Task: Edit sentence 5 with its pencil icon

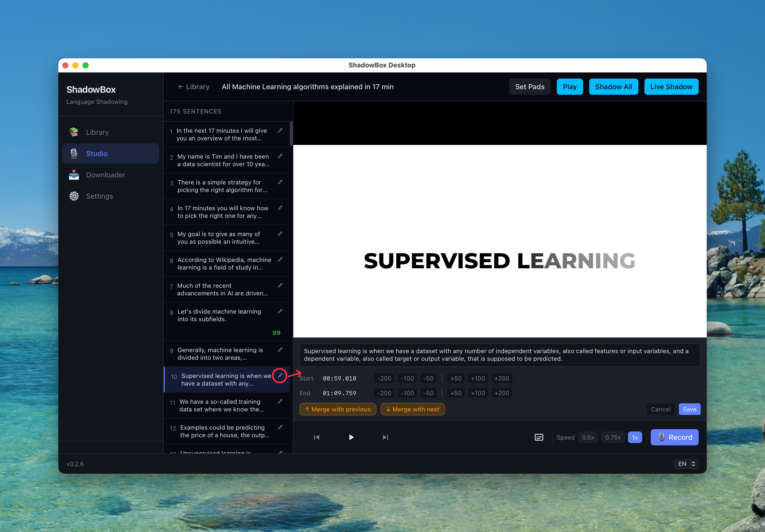Action: pyautogui.click(x=280, y=234)
